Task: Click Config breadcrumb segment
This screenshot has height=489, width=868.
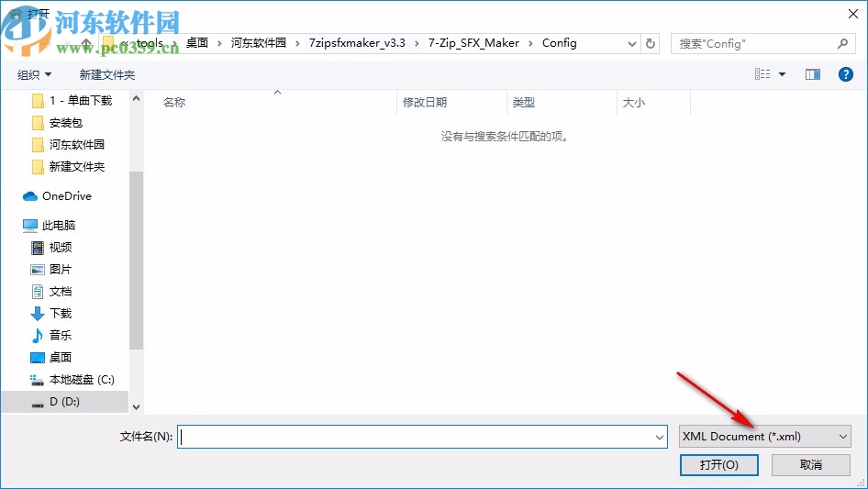Action: [x=559, y=43]
